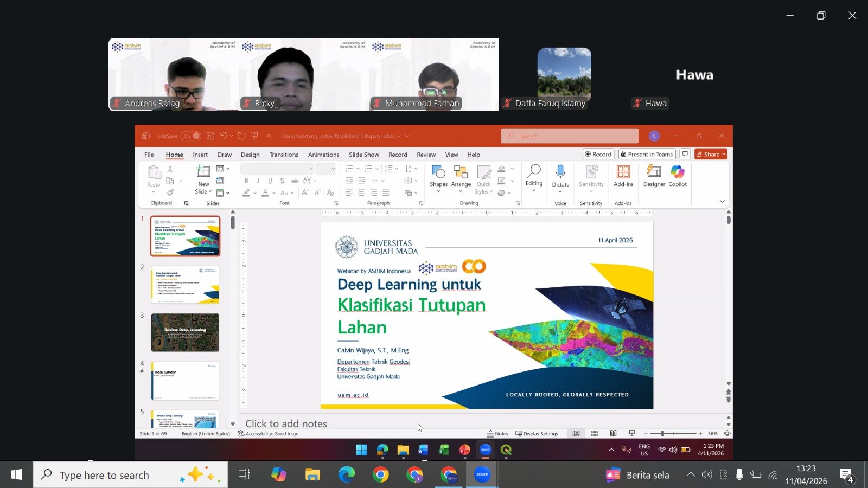868x488 pixels.
Task: Open Copilot from the PowerPoint ribbon
Action: point(677,172)
